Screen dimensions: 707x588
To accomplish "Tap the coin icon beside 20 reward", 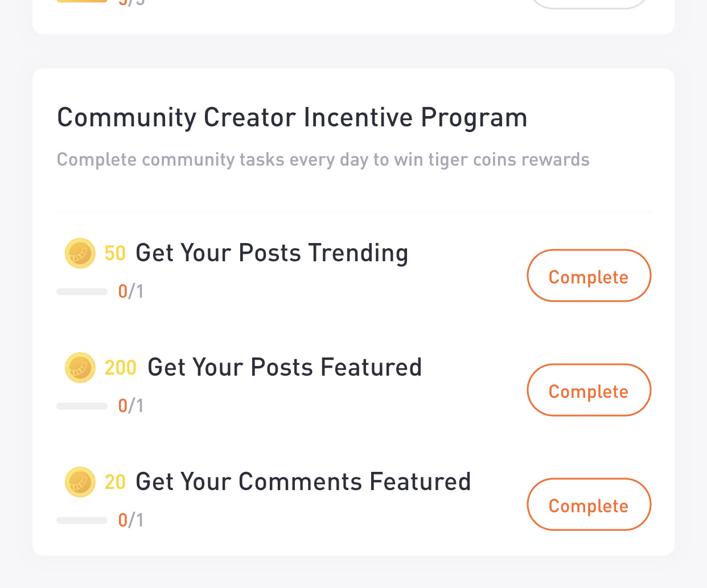I will [x=80, y=482].
